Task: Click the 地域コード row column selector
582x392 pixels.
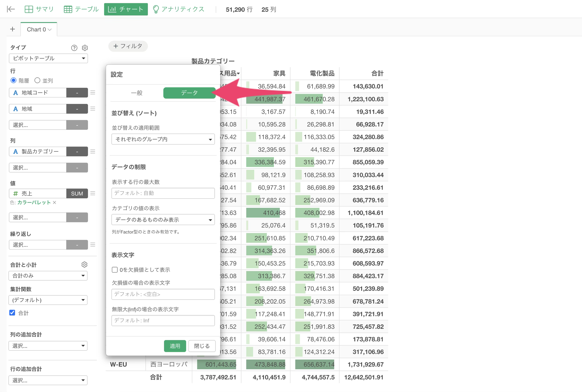Action: click(38, 92)
